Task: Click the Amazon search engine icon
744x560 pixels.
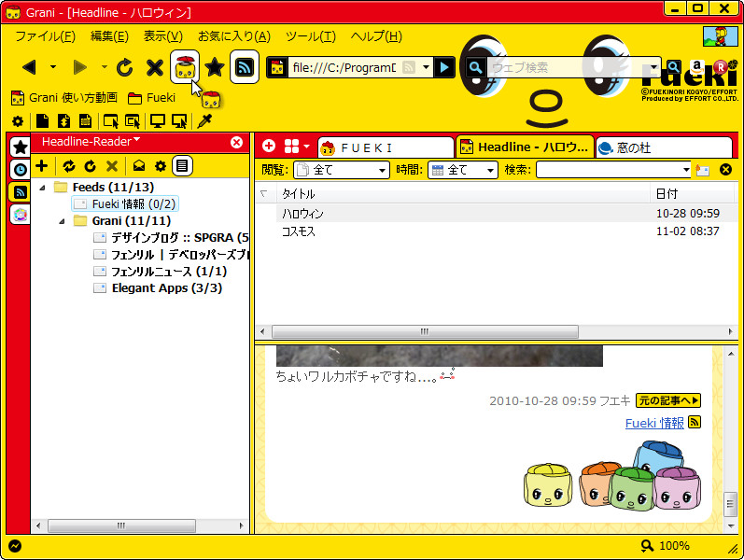Action: click(x=697, y=67)
